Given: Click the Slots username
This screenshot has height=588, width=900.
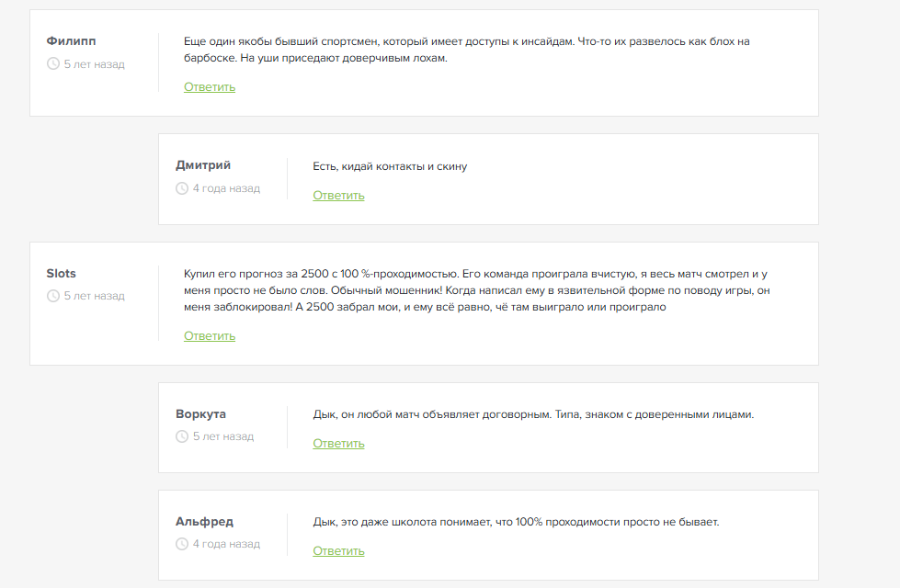Looking at the screenshot, I should (x=62, y=273).
